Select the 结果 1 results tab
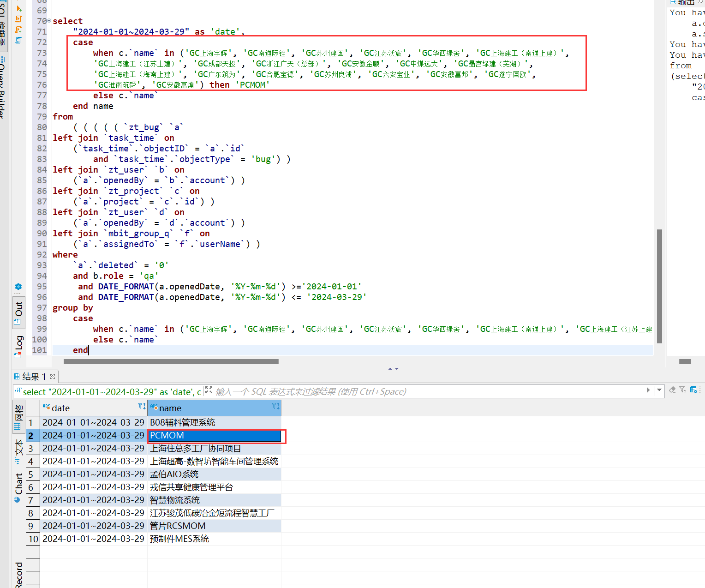Image resolution: width=705 pixels, height=588 pixels. 34,377
